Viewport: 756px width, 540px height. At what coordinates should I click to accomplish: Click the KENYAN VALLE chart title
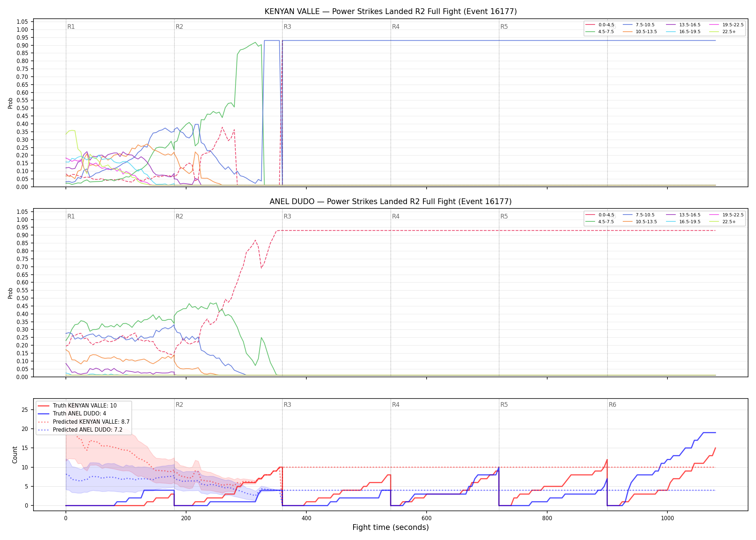point(391,12)
